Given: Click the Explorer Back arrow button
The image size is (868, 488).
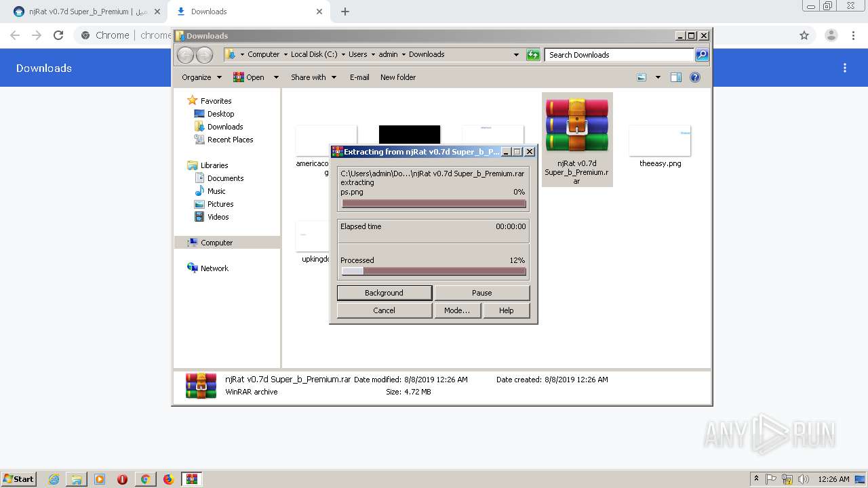Looking at the screenshot, I should (185, 55).
